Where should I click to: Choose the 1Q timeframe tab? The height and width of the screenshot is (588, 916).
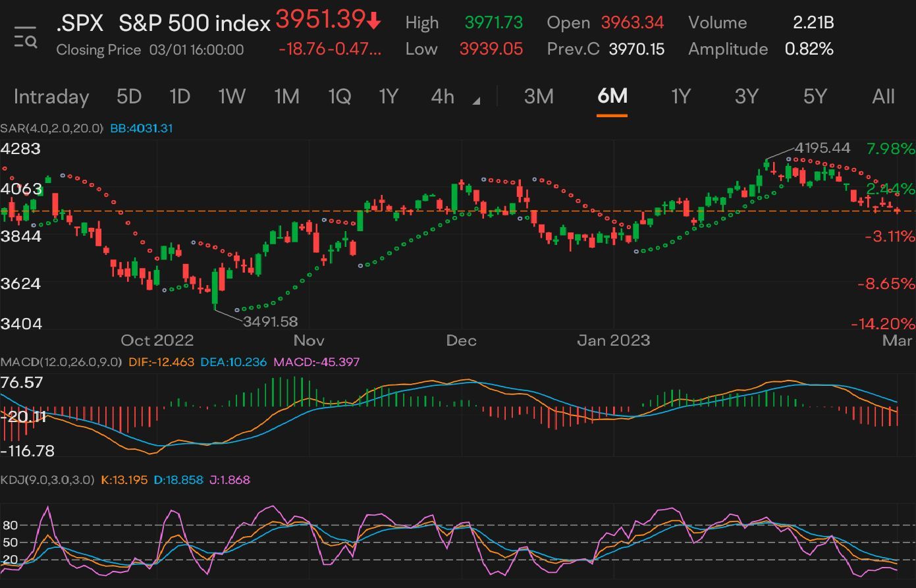point(339,97)
